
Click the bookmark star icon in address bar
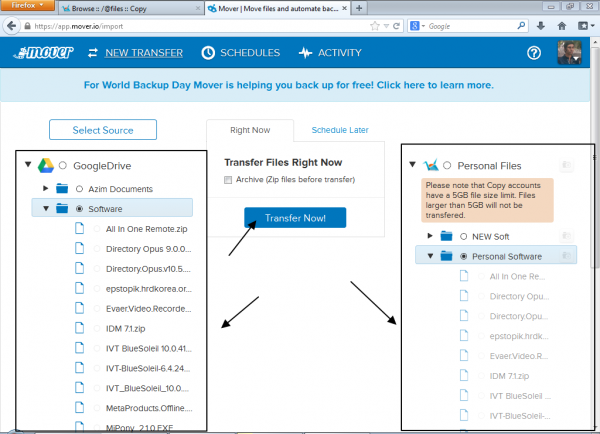click(x=375, y=26)
